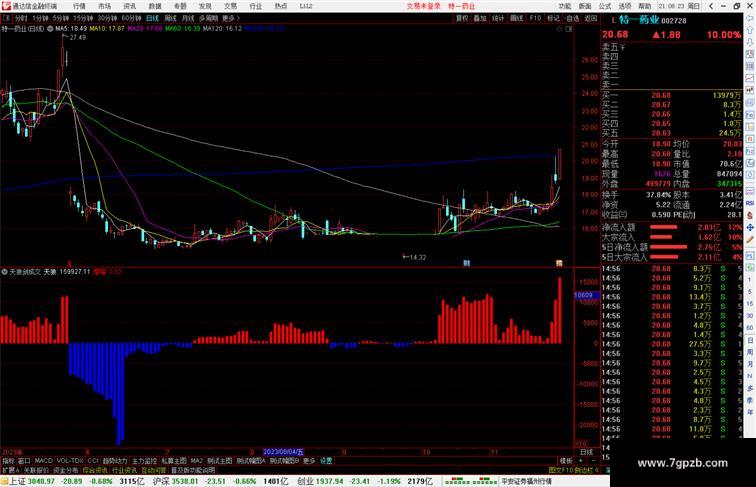The height and width of the screenshot is (487, 756).
Task: Open the 日线 period selector at the axis corner
Action: pyautogui.click(x=586, y=452)
